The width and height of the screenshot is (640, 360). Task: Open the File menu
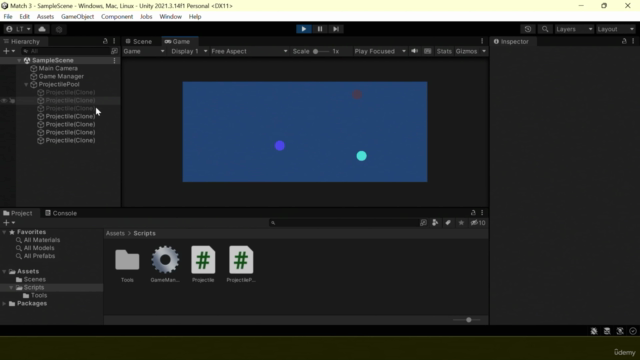[8, 16]
